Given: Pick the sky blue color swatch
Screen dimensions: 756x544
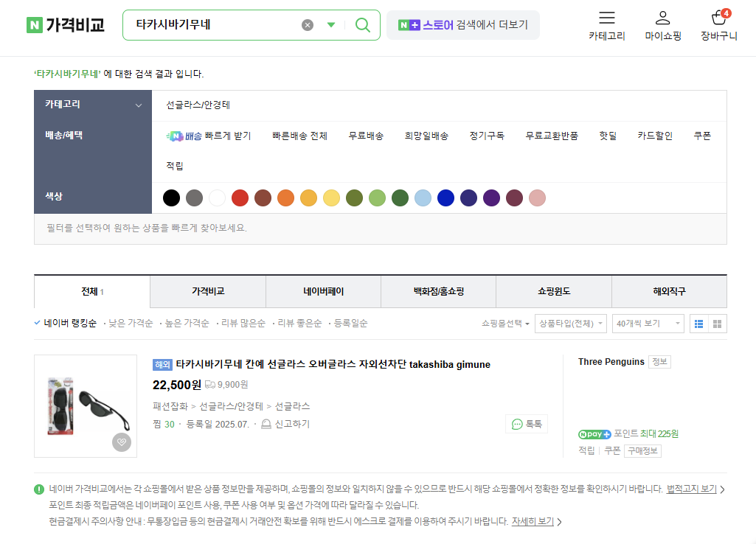Looking at the screenshot, I should 423,198.
